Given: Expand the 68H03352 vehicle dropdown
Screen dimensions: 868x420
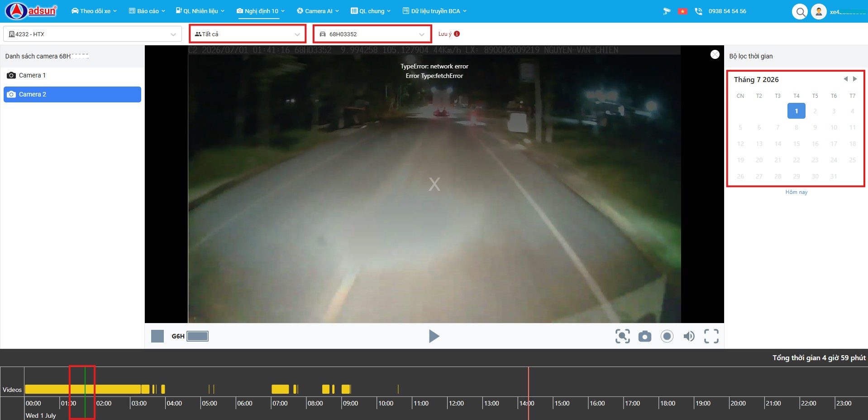Looking at the screenshot, I should (372, 34).
